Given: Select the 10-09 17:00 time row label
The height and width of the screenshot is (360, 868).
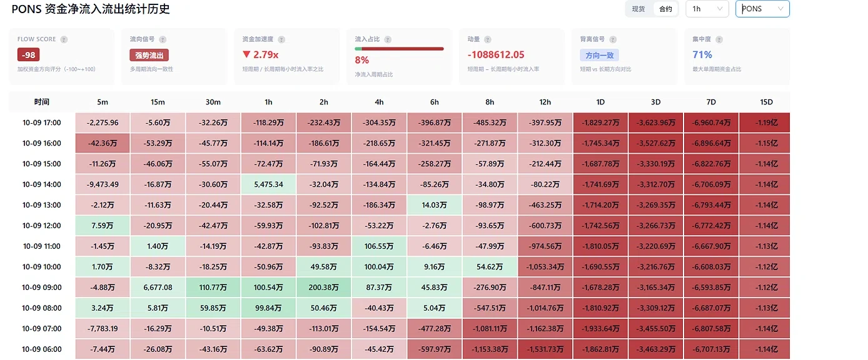Looking at the screenshot, I should point(42,122).
